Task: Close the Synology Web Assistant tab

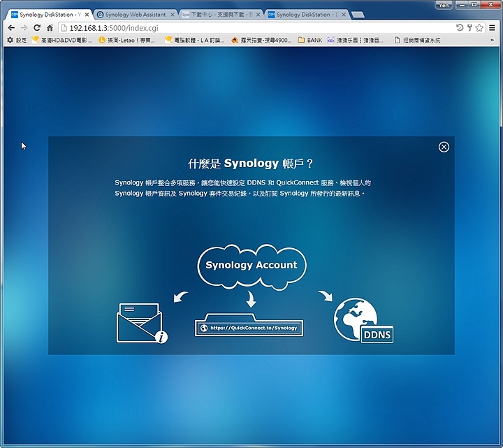Action: (x=173, y=15)
